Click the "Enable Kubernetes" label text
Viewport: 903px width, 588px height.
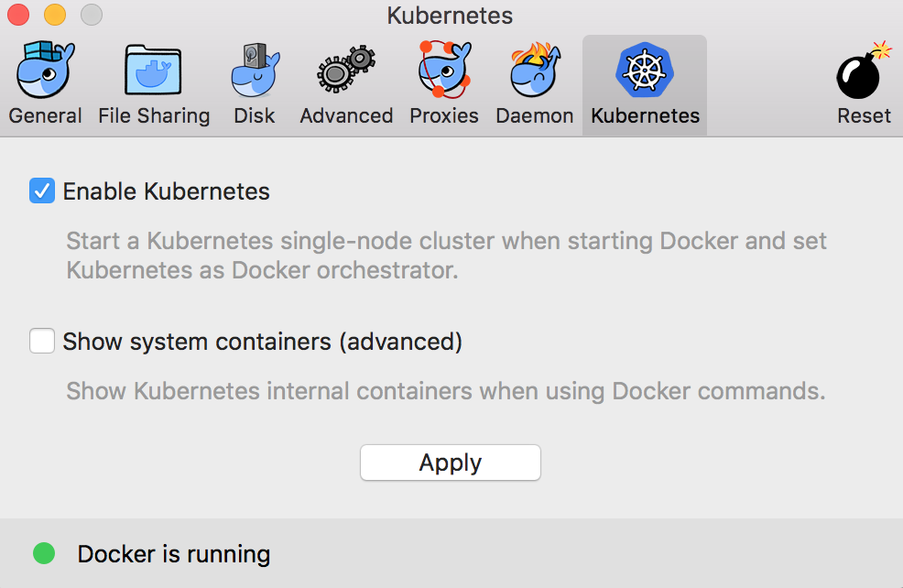[166, 191]
